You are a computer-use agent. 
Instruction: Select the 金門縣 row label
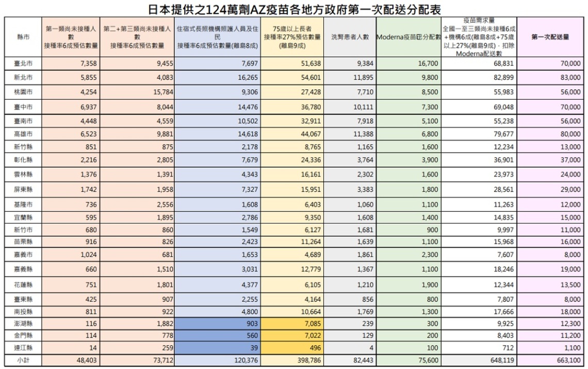(x=23, y=335)
